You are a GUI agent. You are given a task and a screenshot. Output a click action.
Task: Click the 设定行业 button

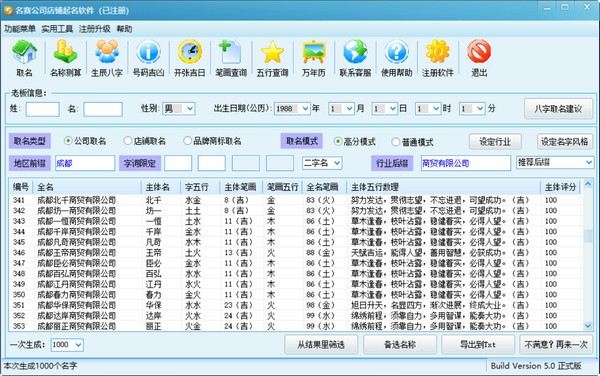click(495, 142)
